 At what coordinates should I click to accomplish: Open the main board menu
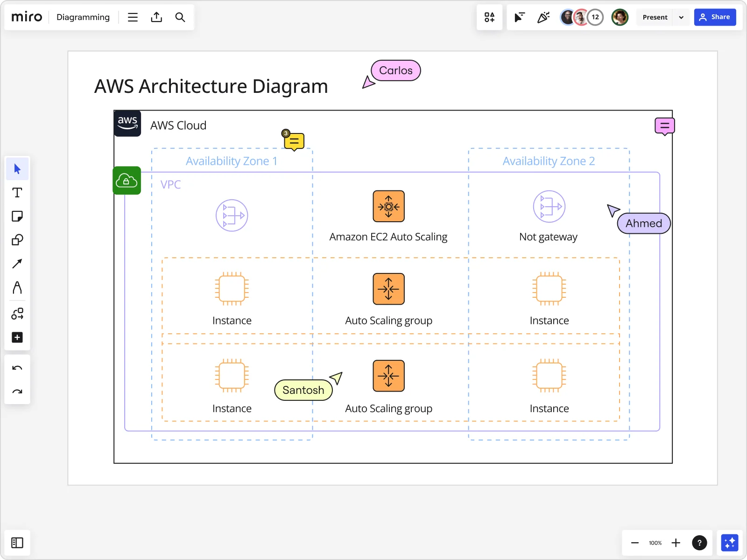133,17
